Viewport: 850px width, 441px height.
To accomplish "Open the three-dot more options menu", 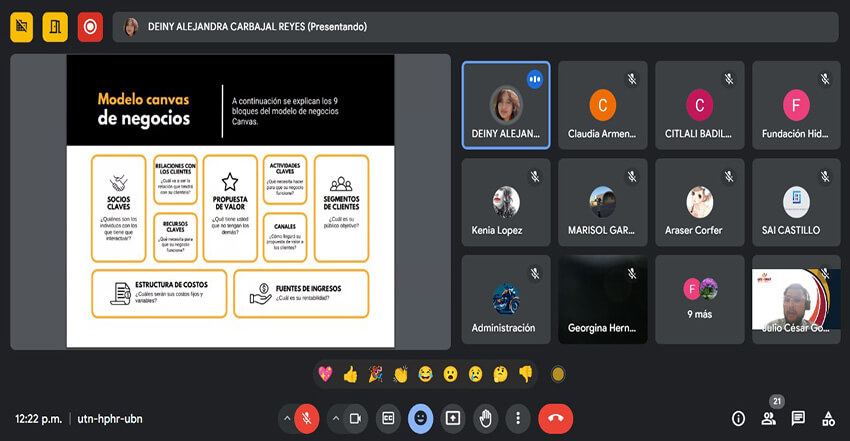I will pyautogui.click(x=517, y=418).
